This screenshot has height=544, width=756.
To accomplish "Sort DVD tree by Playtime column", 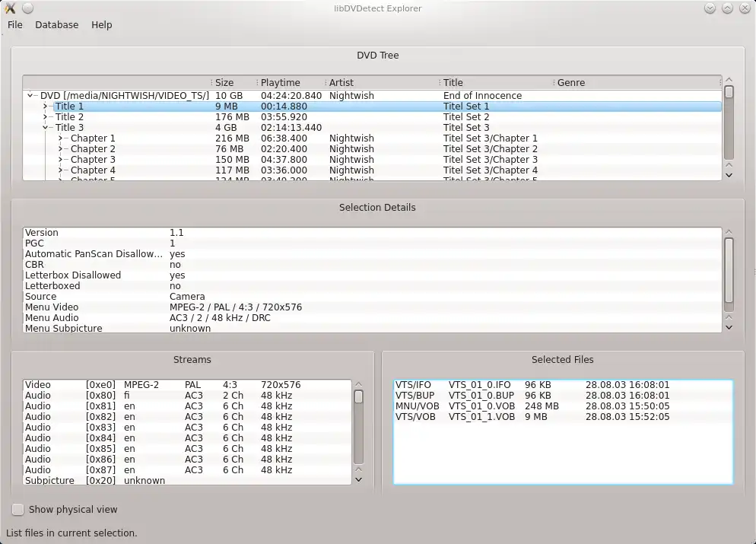I will (x=292, y=82).
